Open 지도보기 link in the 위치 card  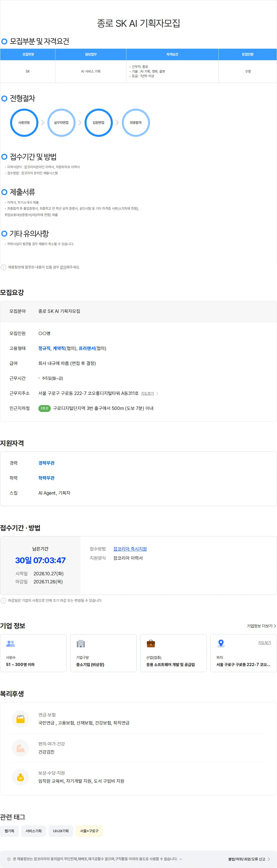[x=265, y=643]
